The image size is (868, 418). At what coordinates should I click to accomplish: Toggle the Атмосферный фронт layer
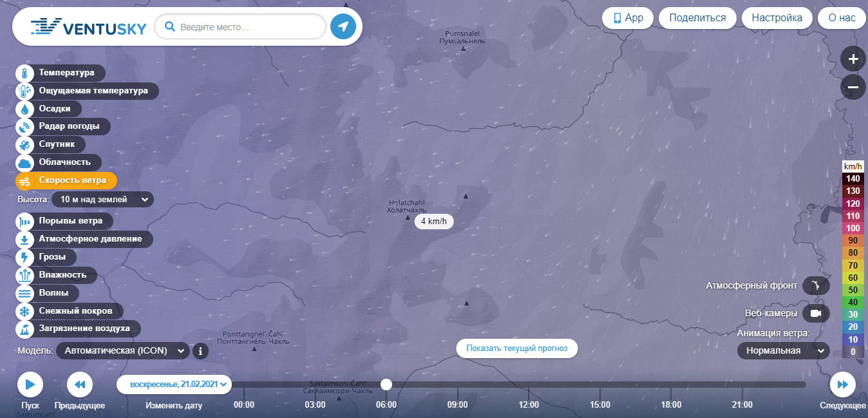coord(816,286)
